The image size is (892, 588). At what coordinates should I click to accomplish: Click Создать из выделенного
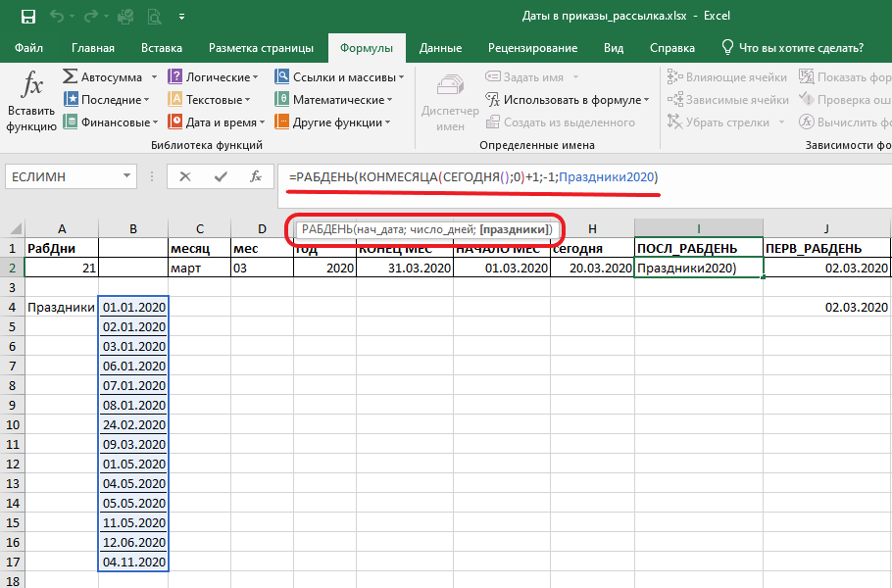561,122
